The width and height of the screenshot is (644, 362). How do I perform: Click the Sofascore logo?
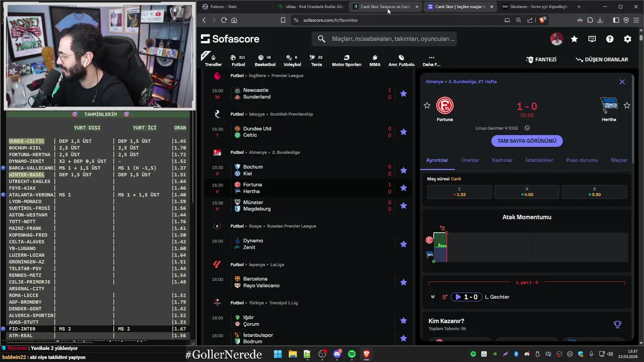(x=230, y=39)
